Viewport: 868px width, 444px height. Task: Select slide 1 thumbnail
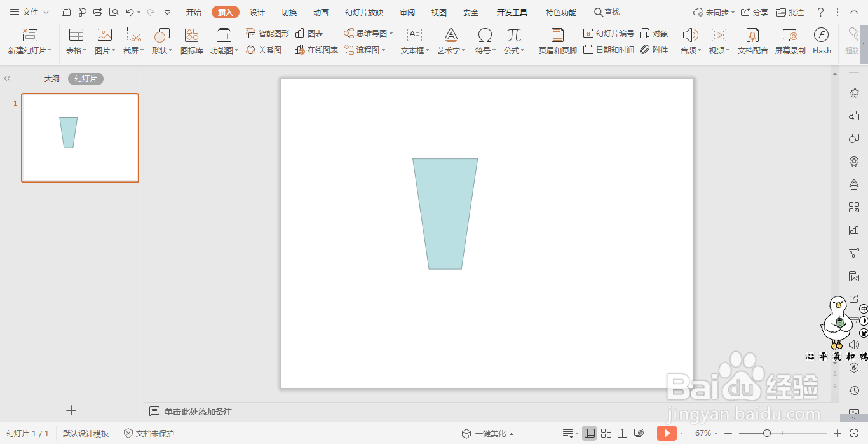80,137
